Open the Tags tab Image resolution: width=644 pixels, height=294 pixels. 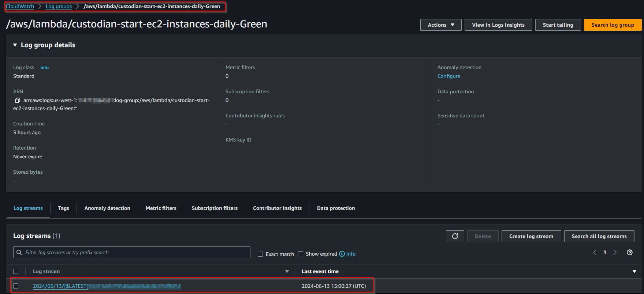pyautogui.click(x=64, y=208)
